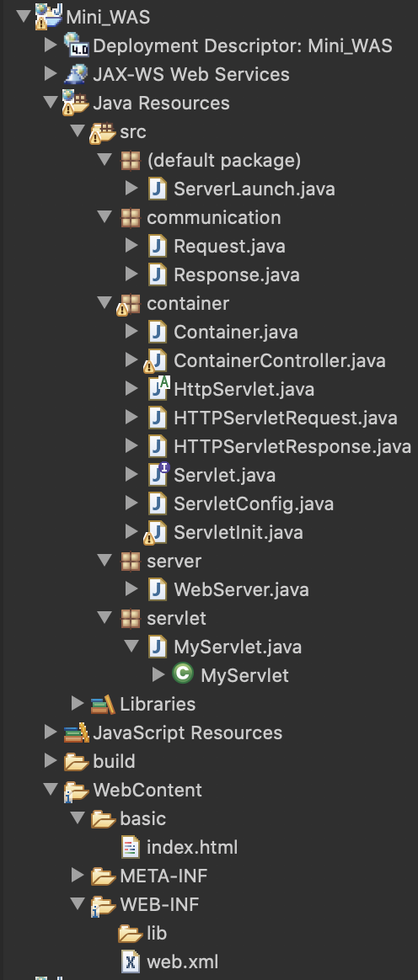
Task: Click the servlet package icon
Action: (x=130, y=619)
